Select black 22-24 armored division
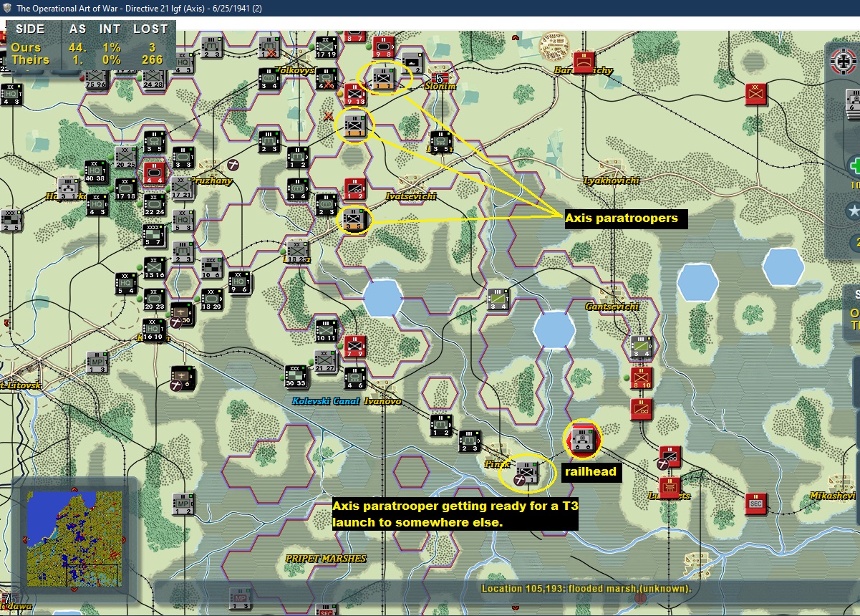This screenshot has height=616, width=860. pyautogui.click(x=154, y=204)
